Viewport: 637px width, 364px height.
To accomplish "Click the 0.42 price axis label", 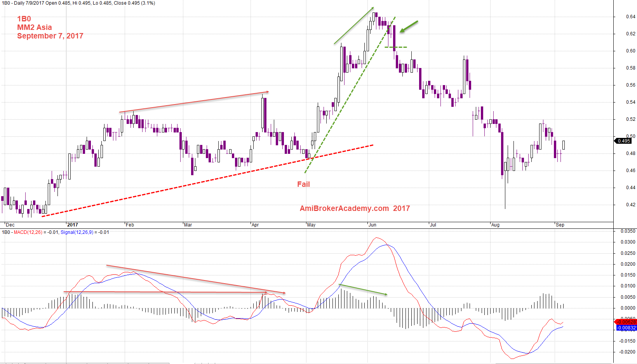I will [x=631, y=204].
